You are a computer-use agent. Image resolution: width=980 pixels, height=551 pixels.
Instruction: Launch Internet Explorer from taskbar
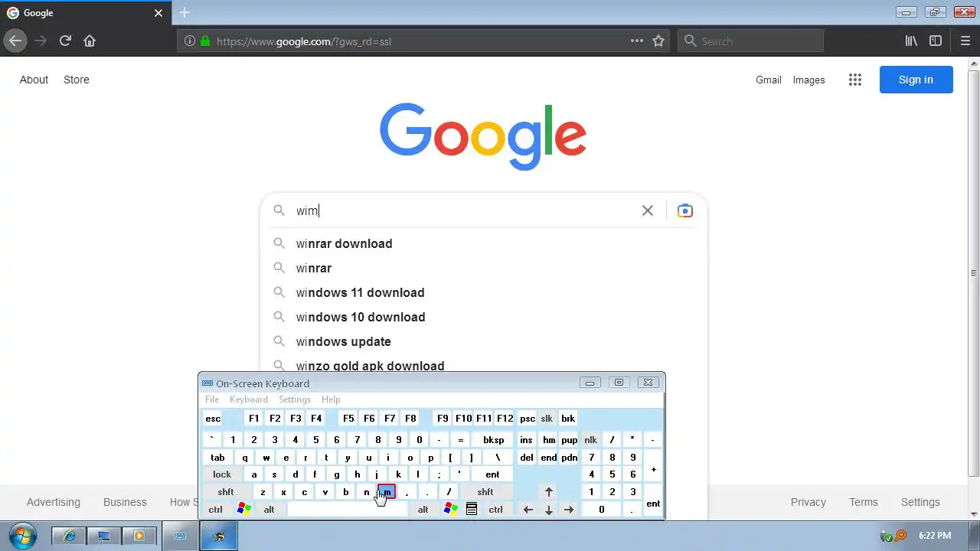(x=69, y=536)
